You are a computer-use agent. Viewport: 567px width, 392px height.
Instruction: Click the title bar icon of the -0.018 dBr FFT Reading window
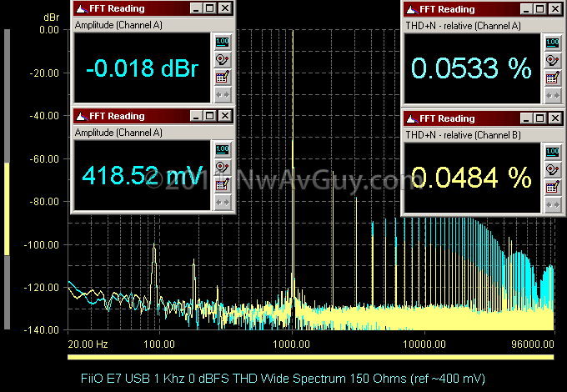(x=82, y=8)
